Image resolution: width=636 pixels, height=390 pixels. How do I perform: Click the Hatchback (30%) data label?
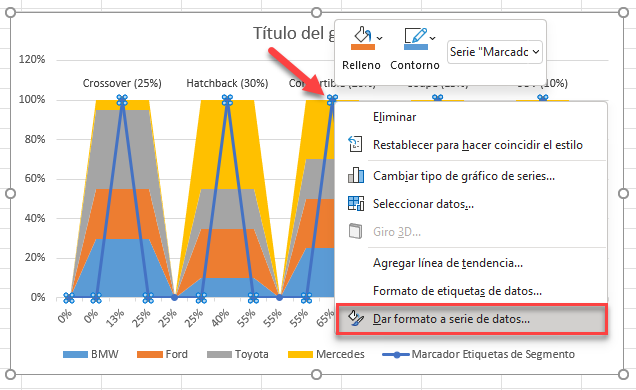point(227,83)
